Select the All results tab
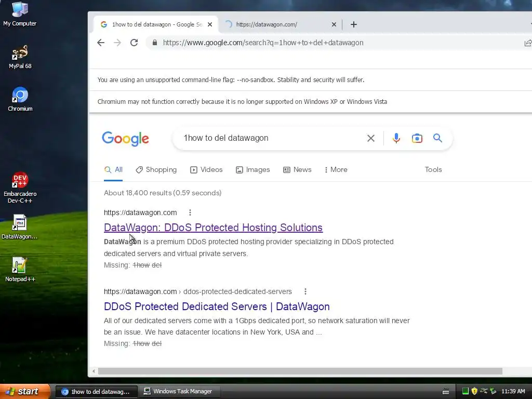532x399 pixels. (x=113, y=170)
